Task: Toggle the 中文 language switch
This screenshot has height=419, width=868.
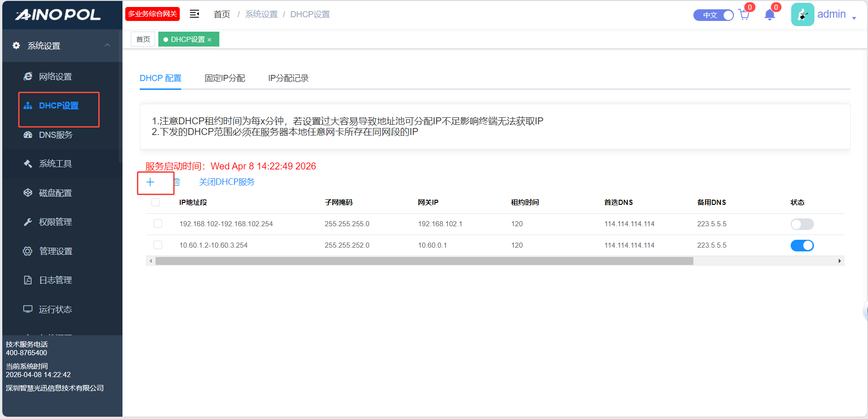Action: coord(713,15)
